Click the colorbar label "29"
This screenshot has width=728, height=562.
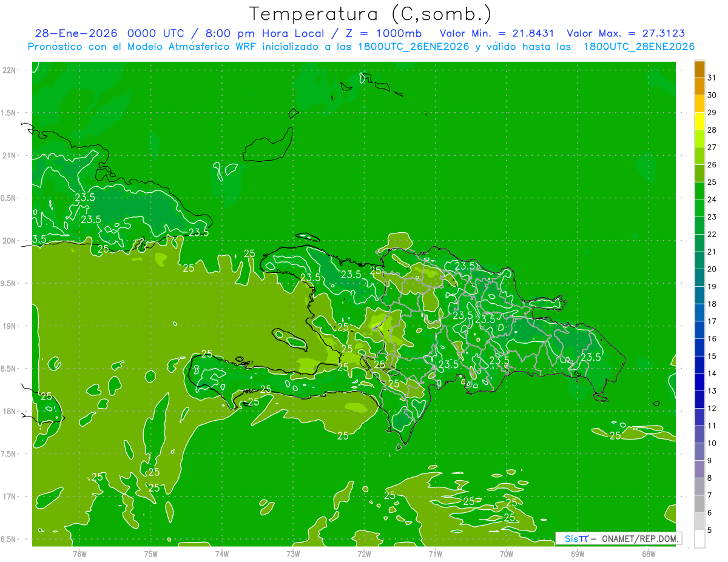click(x=712, y=113)
